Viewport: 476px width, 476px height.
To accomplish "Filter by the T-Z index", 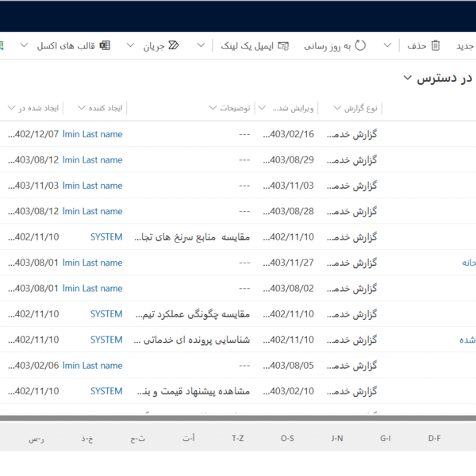I will tap(238, 438).
